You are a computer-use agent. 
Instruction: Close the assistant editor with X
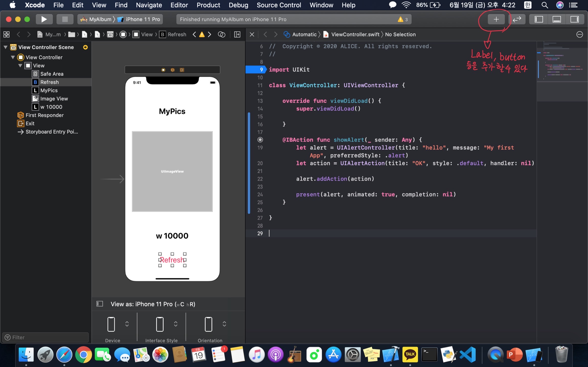252,34
